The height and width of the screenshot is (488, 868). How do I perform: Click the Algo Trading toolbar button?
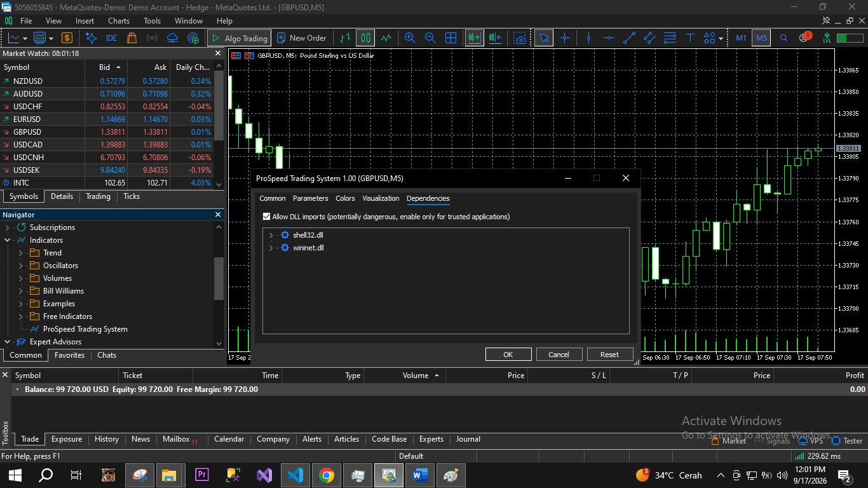pyautogui.click(x=240, y=38)
